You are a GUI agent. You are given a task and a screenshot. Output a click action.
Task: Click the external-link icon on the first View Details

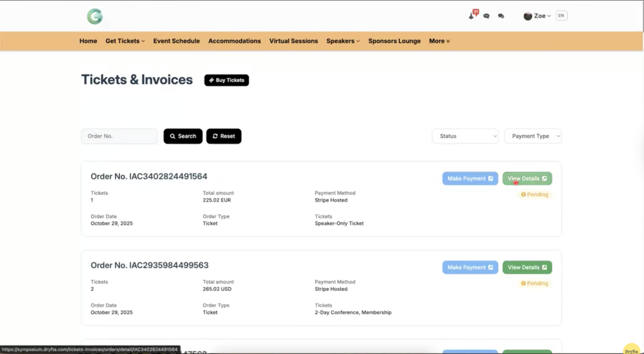tap(545, 178)
